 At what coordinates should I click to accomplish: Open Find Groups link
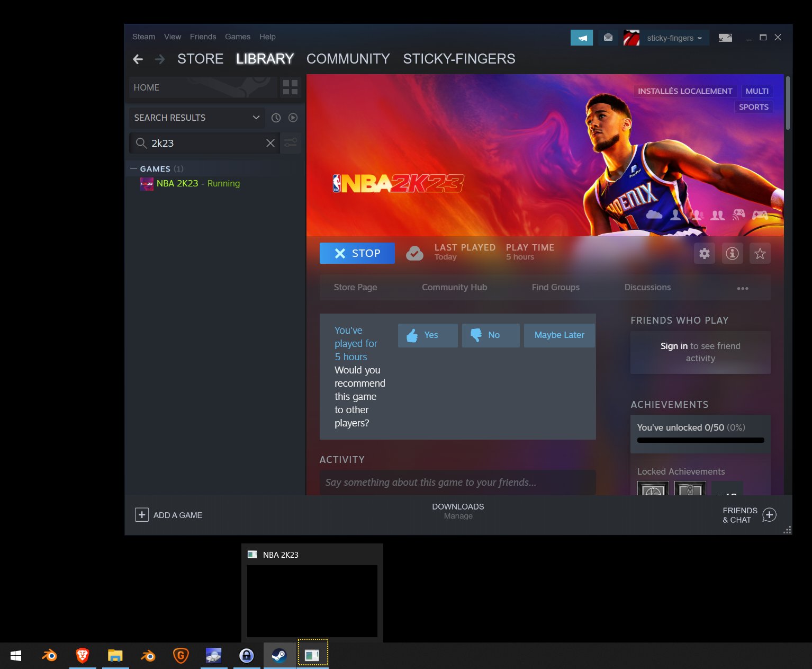coord(555,288)
